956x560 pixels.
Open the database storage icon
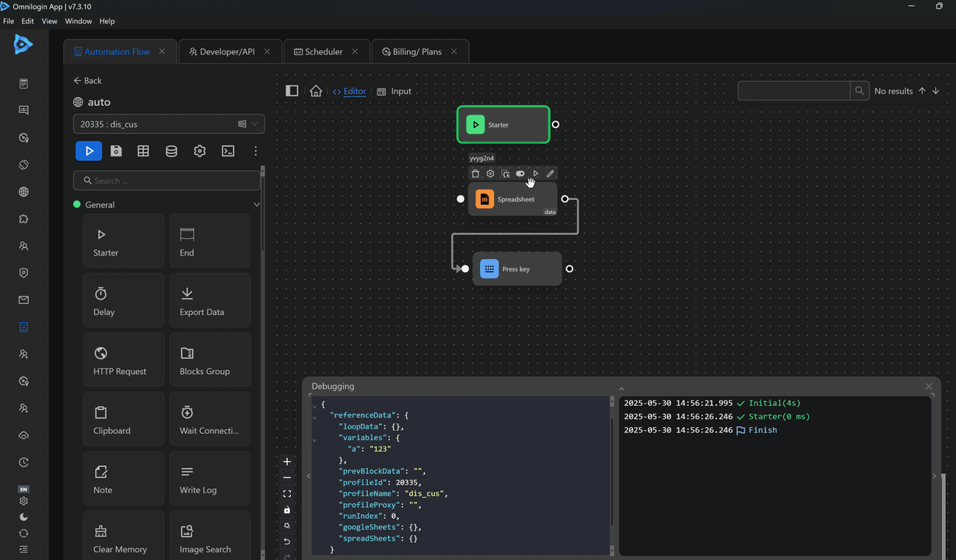[x=171, y=151]
